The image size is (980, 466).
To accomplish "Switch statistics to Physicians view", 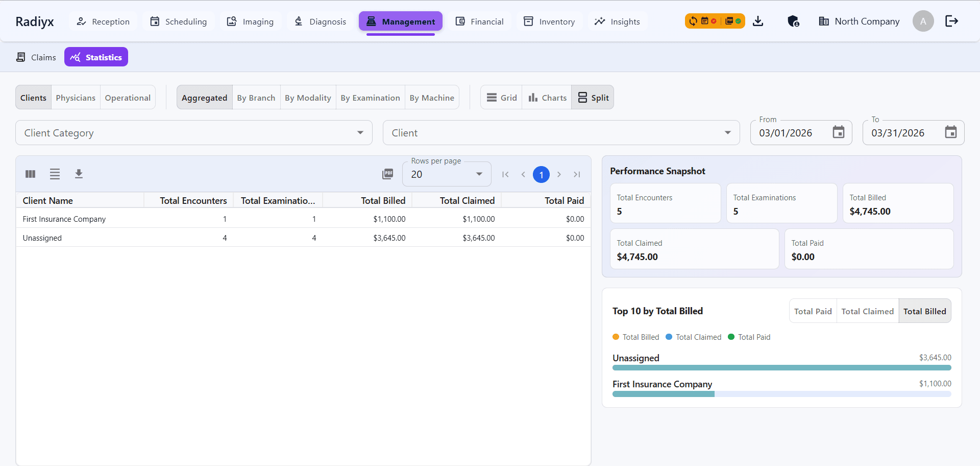I will (x=76, y=98).
